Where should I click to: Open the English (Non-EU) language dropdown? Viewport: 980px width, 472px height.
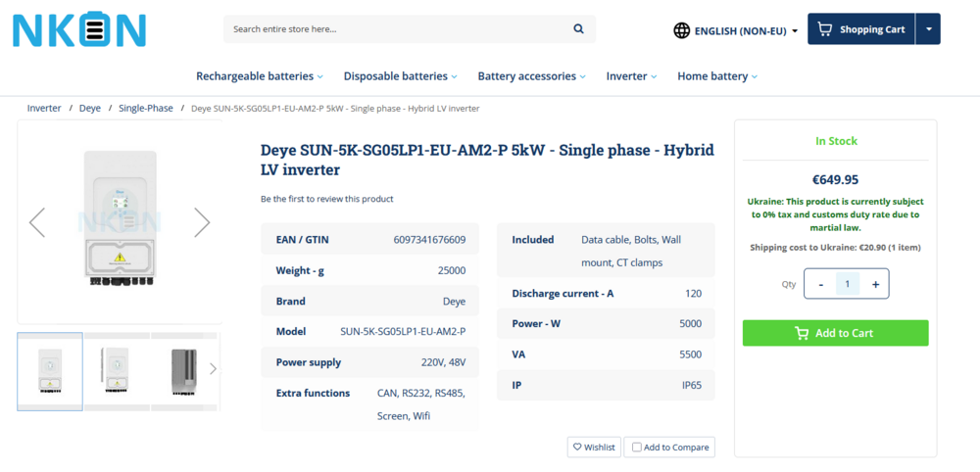pos(745,30)
